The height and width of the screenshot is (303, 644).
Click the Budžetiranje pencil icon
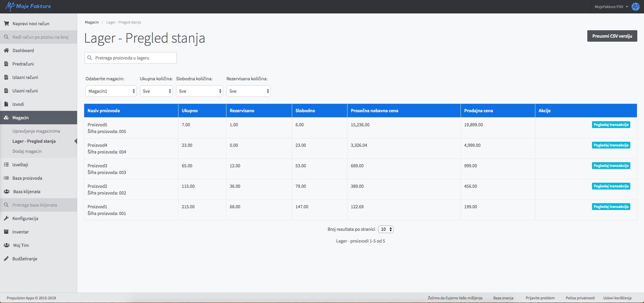(6, 259)
